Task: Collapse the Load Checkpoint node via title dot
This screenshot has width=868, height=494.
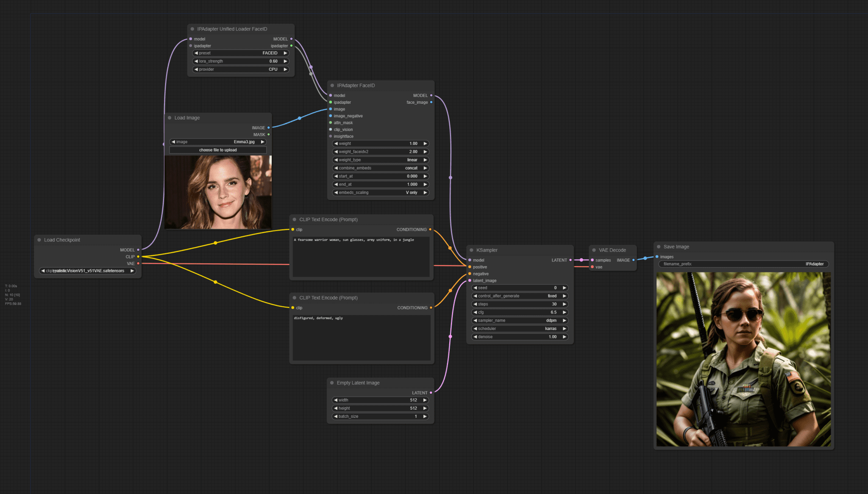Action: 39,240
